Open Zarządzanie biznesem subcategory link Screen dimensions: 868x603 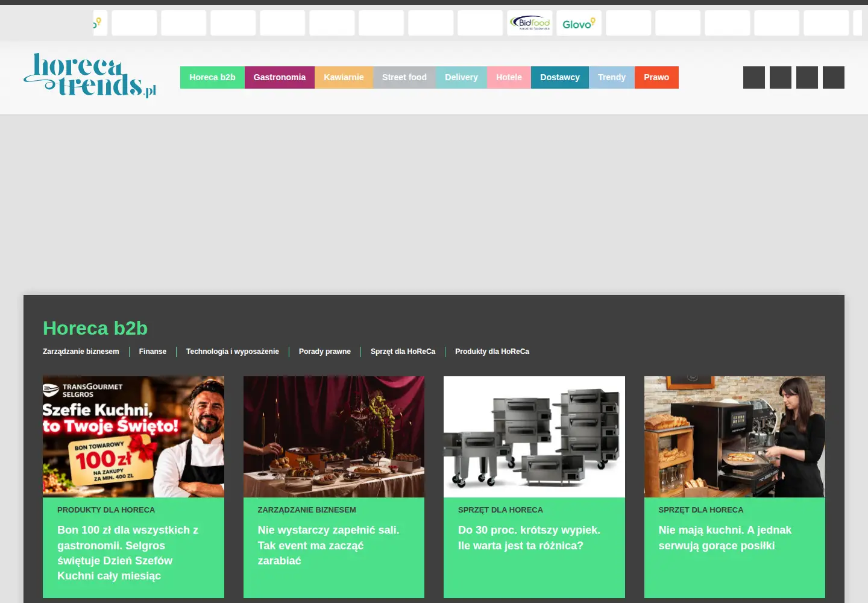(81, 352)
